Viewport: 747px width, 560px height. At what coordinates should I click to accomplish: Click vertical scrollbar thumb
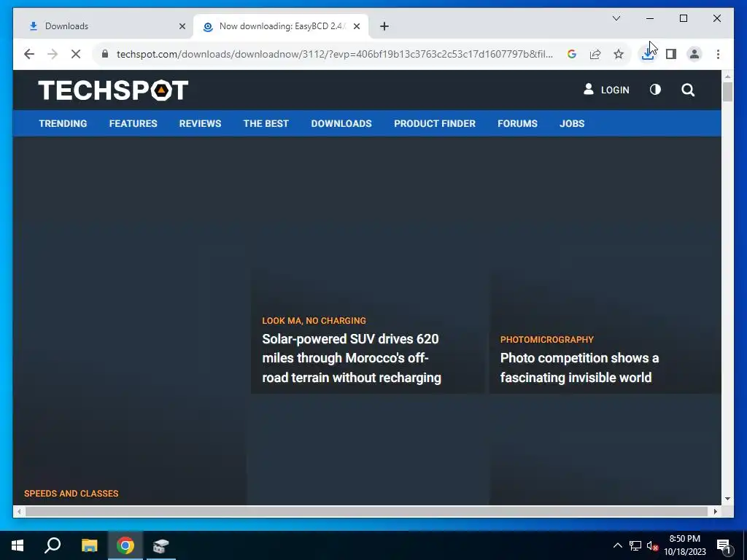(727, 92)
